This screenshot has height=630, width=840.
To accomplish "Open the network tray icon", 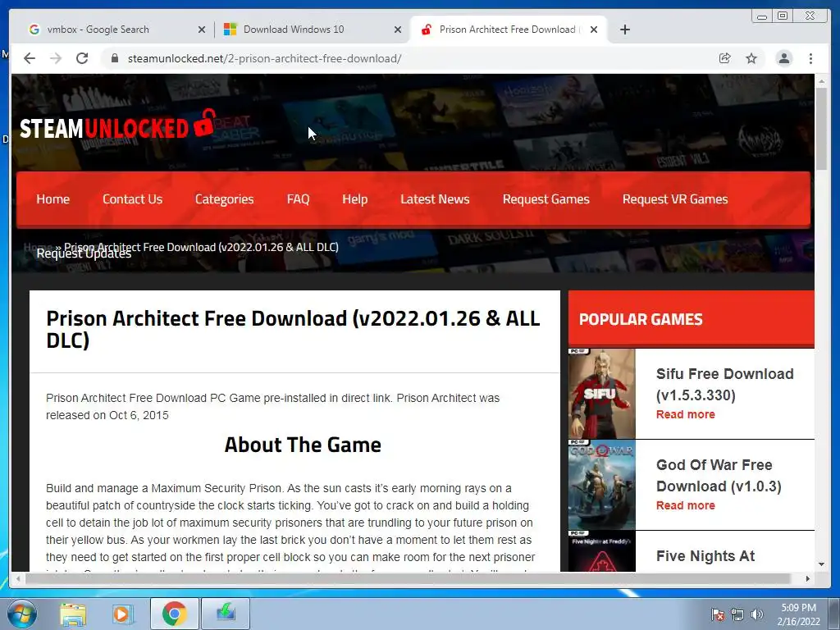I will (x=737, y=614).
